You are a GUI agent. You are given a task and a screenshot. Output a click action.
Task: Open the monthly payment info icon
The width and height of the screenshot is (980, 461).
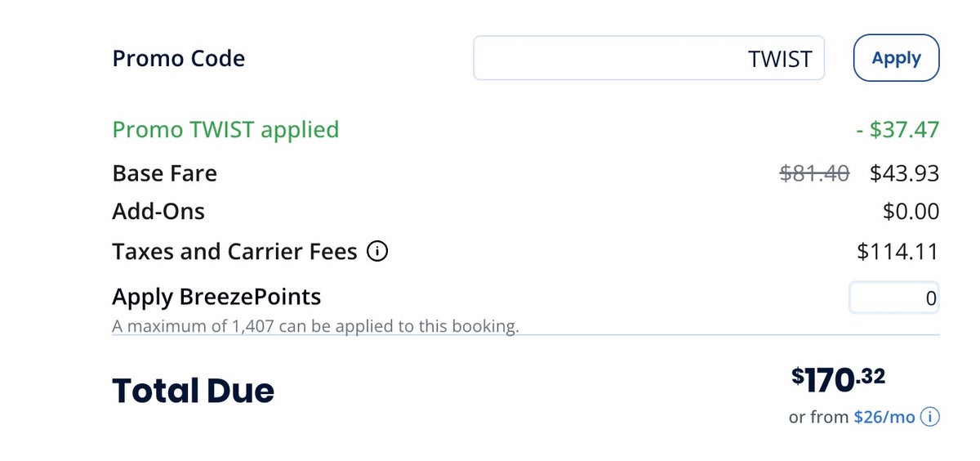pyautogui.click(x=929, y=417)
